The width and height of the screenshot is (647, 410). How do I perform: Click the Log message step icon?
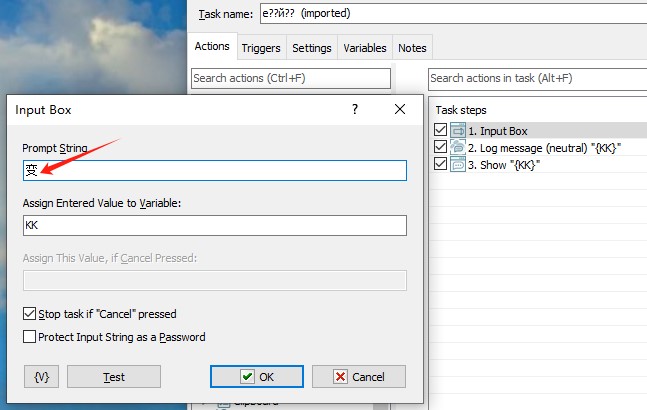[458, 148]
